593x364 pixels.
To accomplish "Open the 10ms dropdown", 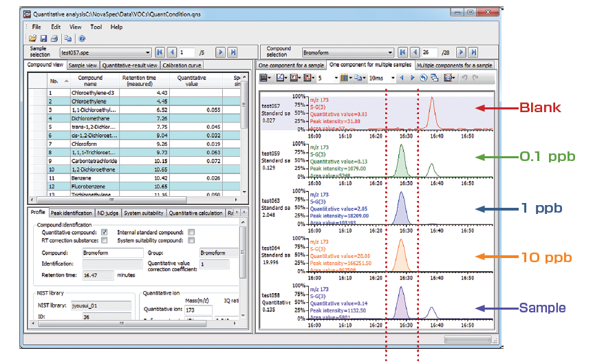I will [x=393, y=78].
